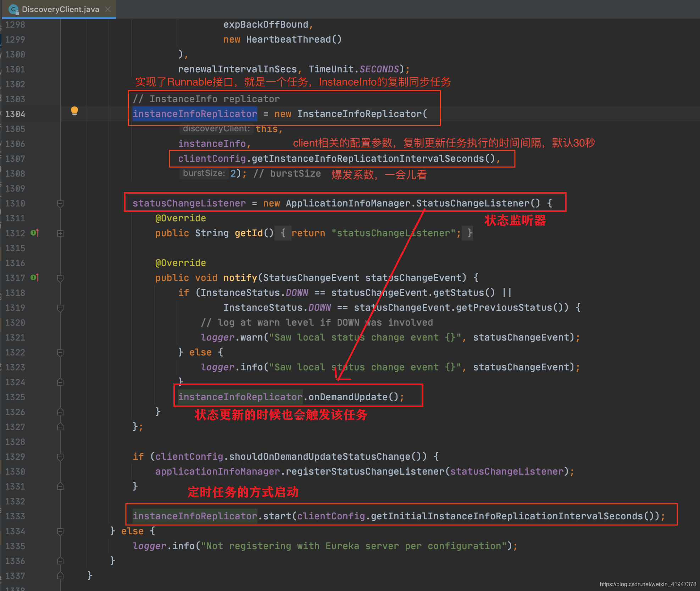Screen dimensions: 700x591
Task: Collapse the if block at line 1319
Action: [60, 308]
